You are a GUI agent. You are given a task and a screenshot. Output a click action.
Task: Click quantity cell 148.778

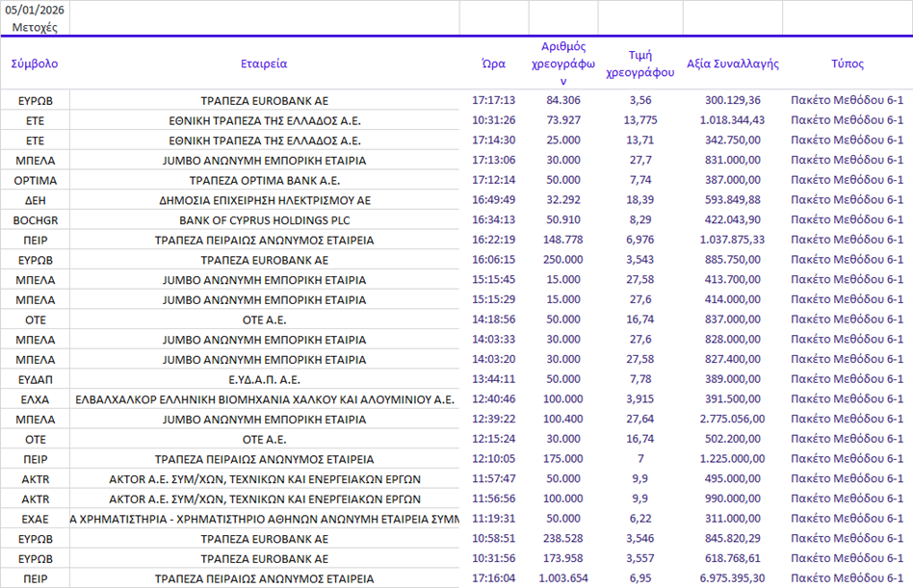(x=563, y=240)
